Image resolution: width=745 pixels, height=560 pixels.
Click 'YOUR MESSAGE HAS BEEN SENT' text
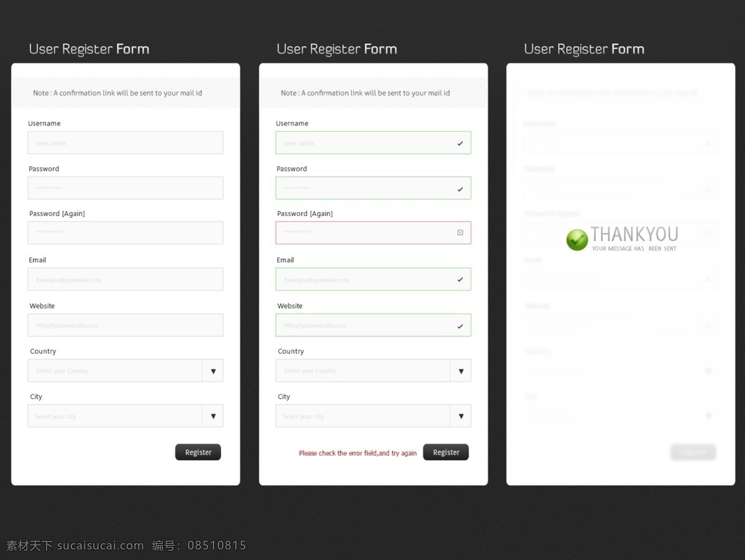pos(634,249)
